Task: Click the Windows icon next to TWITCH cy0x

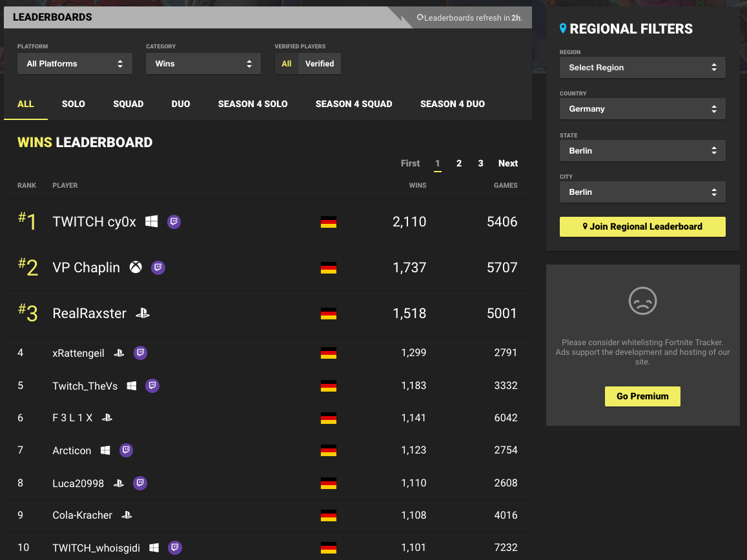Action: point(152,221)
